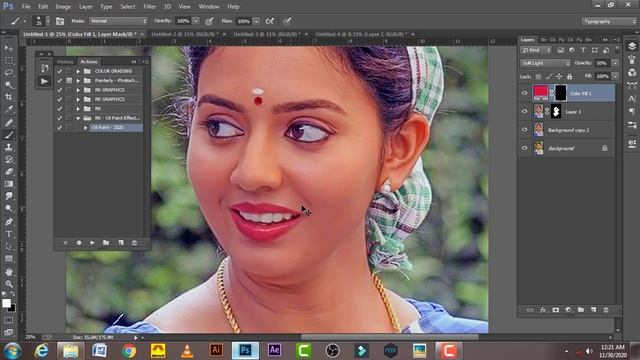The image size is (640, 360).
Task: Open After Effects from the taskbar
Action: pos(274,351)
